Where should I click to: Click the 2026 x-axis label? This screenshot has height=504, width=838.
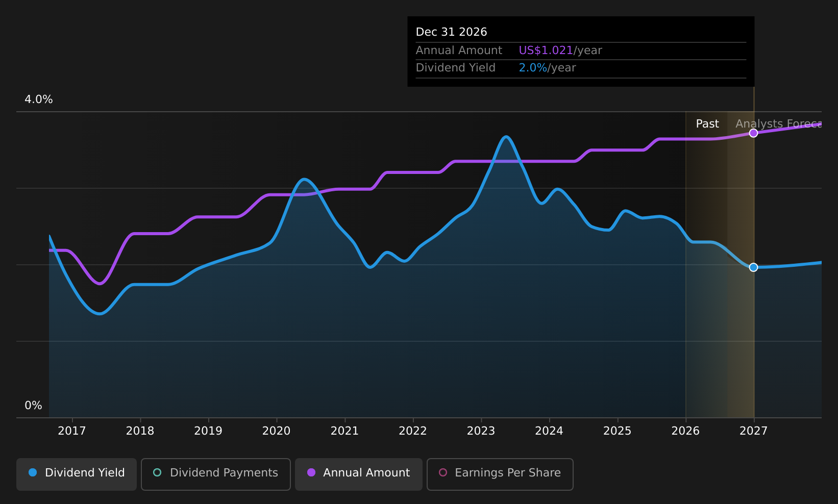tap(685, 431)
